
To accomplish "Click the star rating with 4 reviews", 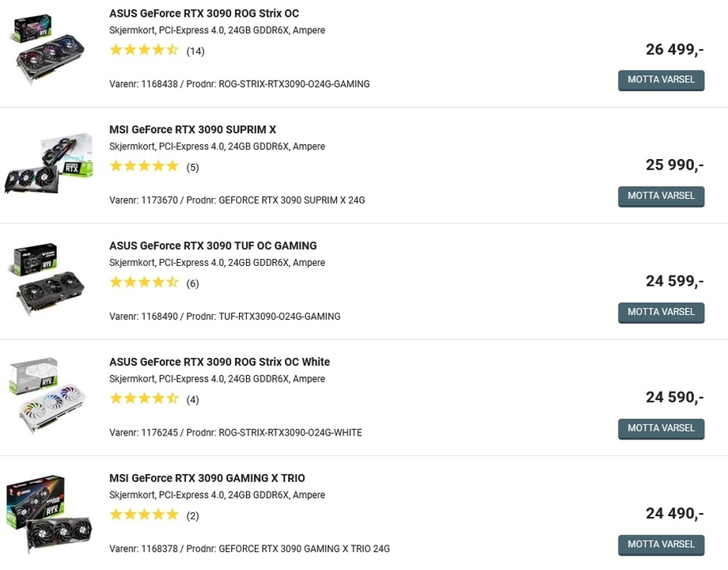I will click(x=144, y=400).
